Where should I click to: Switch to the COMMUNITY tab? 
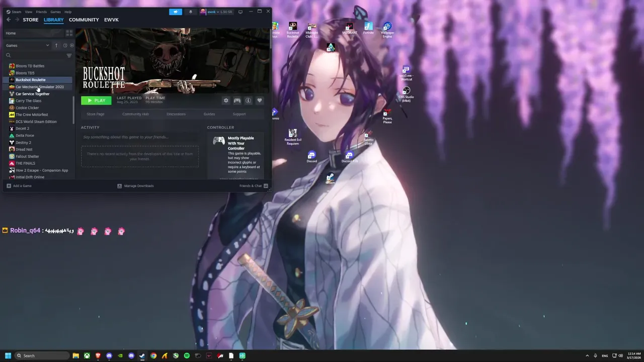pos(84,20)
